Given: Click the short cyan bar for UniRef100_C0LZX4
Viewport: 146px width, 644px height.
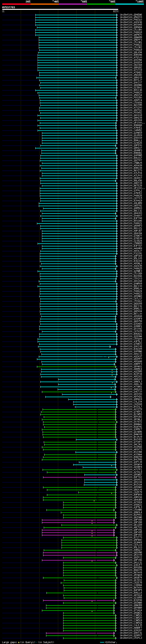Looking at the screenshot, I should tap(95, 402).
